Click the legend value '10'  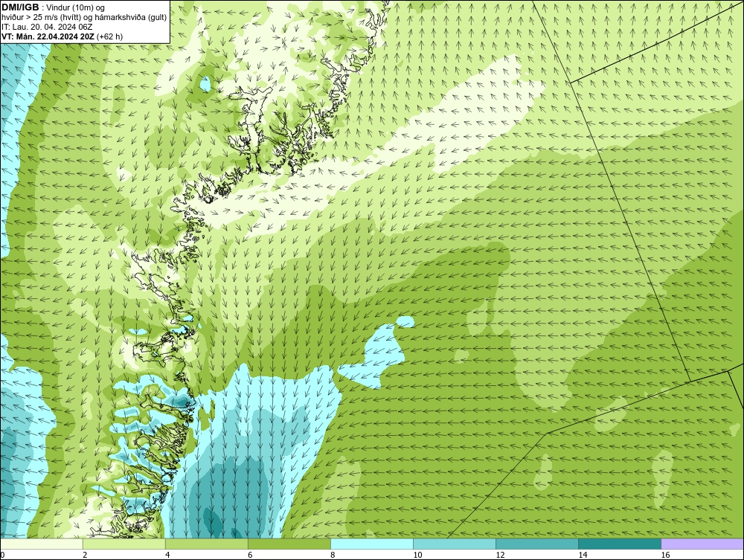tap(417, 555)
